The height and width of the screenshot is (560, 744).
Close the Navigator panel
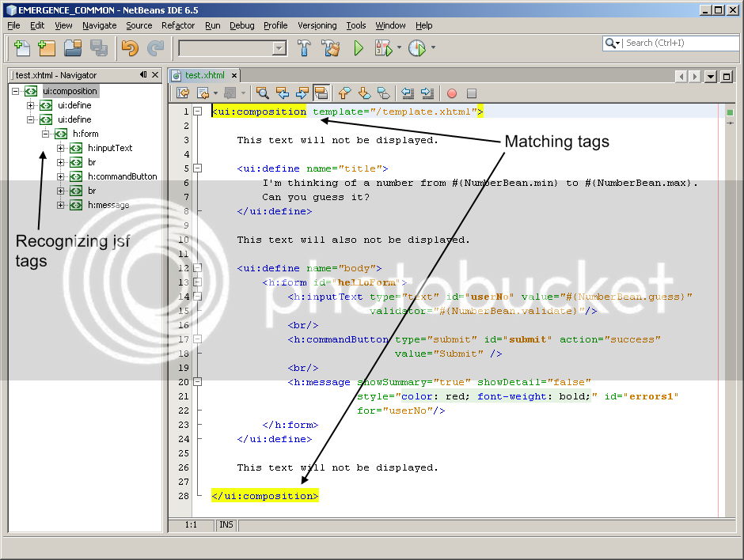coord(155,75)
